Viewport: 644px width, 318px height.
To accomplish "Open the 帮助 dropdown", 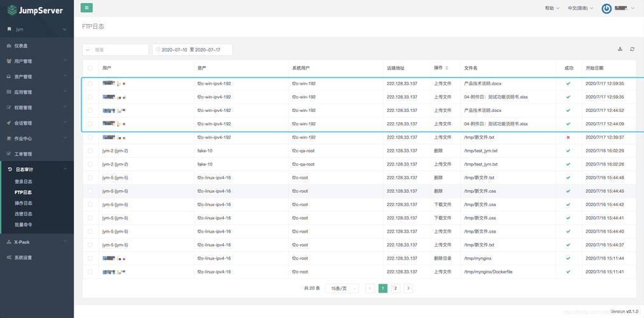I will (552, 8).
